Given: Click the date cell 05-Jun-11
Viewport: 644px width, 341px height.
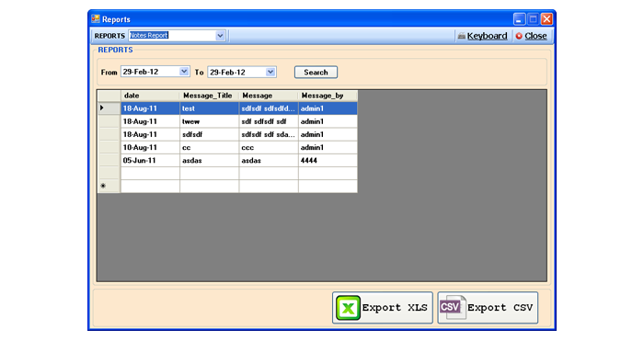Looking at the screenshot, I should 150,161.
